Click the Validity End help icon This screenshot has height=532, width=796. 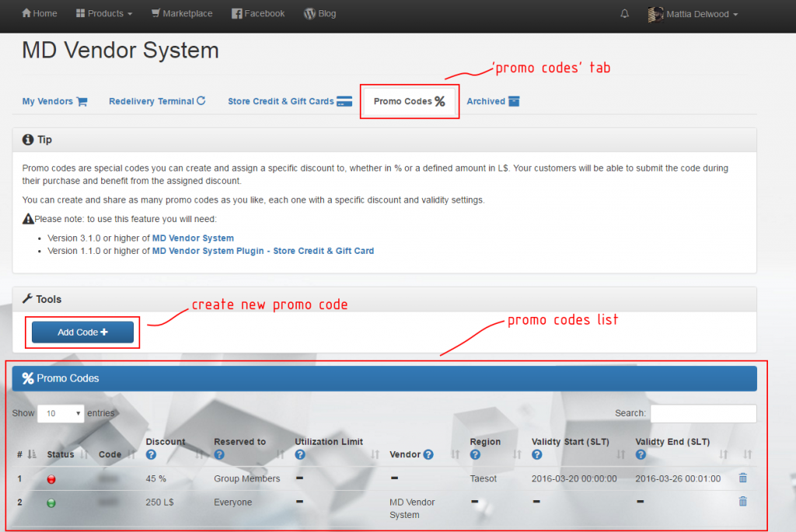[641, 455]
